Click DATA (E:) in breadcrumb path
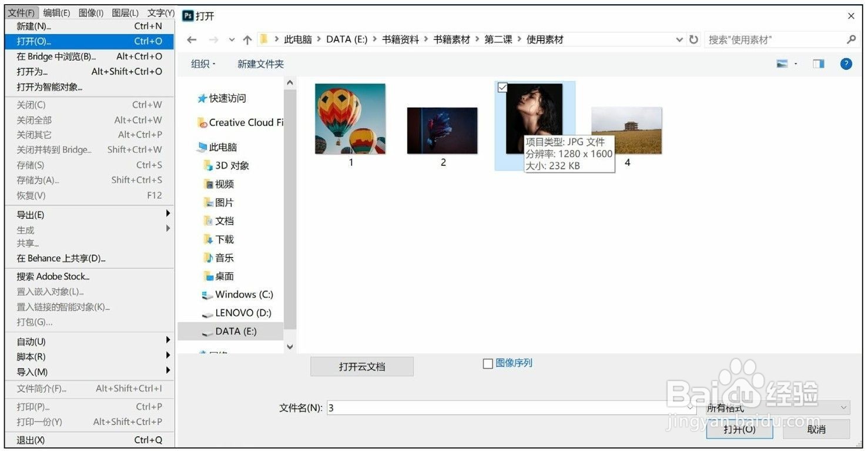 coord(347,39)
